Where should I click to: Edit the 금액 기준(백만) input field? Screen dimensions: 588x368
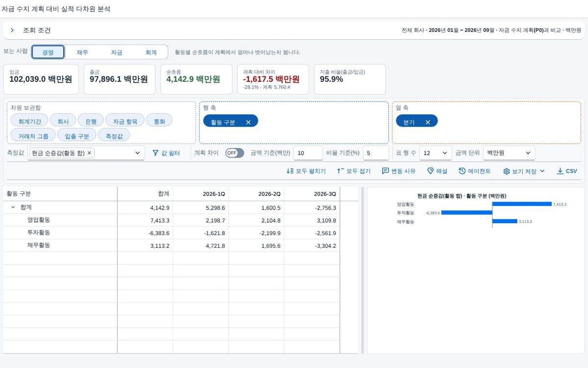(308, 153)
